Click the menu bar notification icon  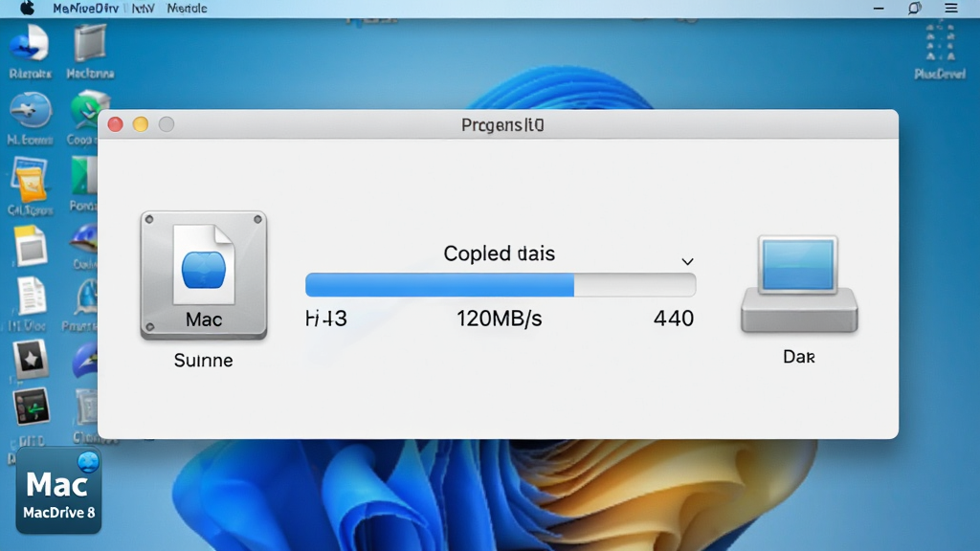pyautogui.click(x=914, y=8)
